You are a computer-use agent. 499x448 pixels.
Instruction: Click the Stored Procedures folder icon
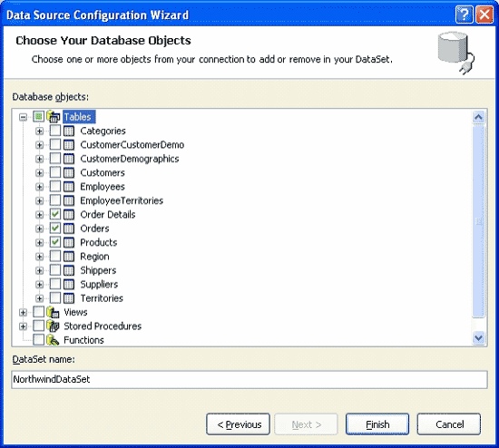(x=54, y=326)
